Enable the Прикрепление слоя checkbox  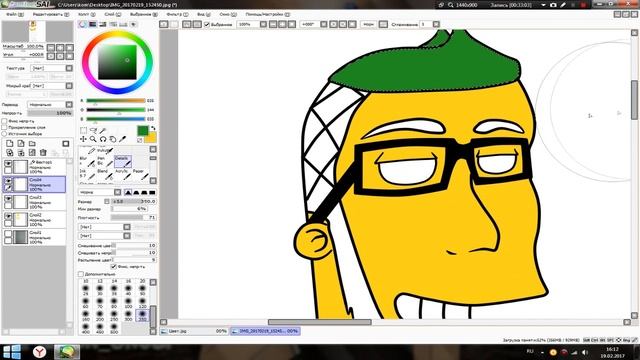(4, 127)
